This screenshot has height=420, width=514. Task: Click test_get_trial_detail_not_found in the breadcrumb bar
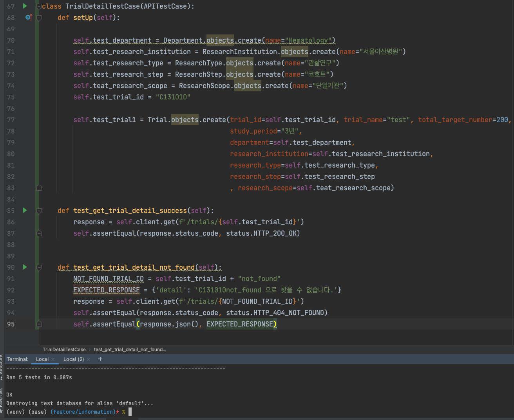130,349
